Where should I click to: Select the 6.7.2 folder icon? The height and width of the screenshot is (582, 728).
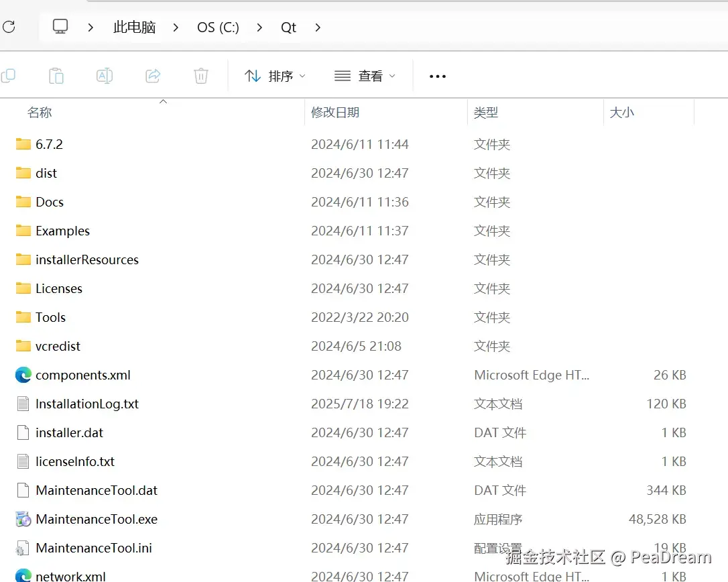point(23,144)
